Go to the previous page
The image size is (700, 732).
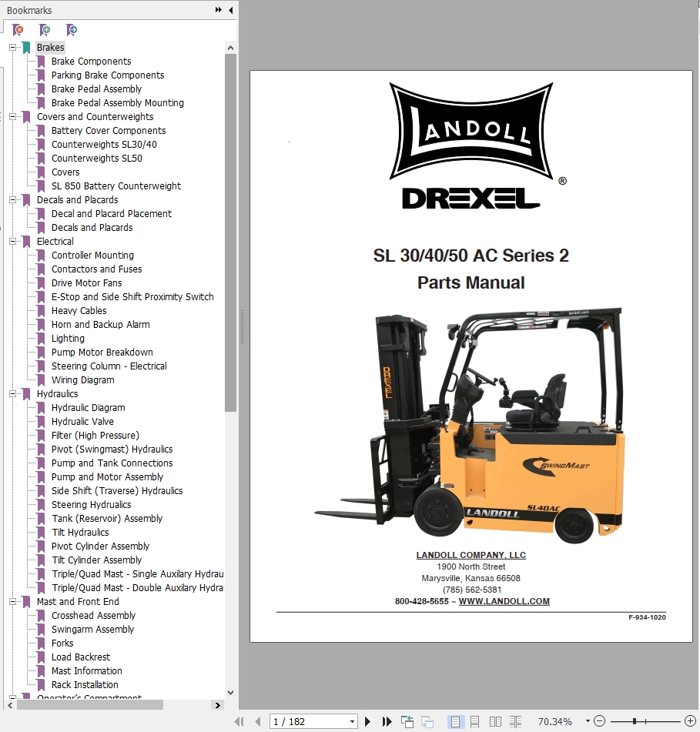pyautogui.click(x=258, y=721)
